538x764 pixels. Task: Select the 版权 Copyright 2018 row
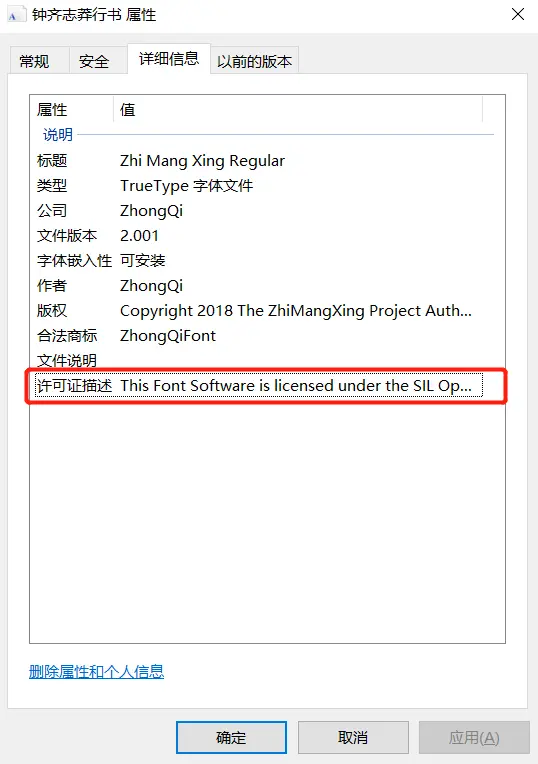[x=259, y=311]
